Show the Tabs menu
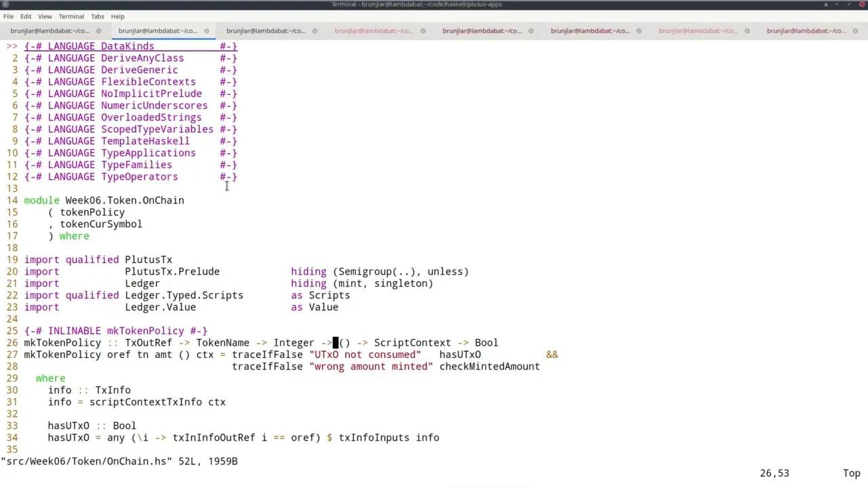 point(98,16)
